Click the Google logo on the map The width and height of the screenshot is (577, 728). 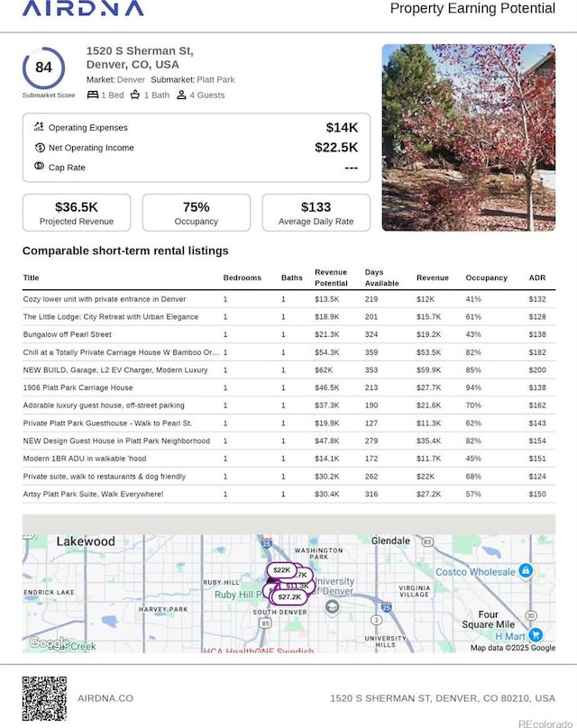point(49,642)
